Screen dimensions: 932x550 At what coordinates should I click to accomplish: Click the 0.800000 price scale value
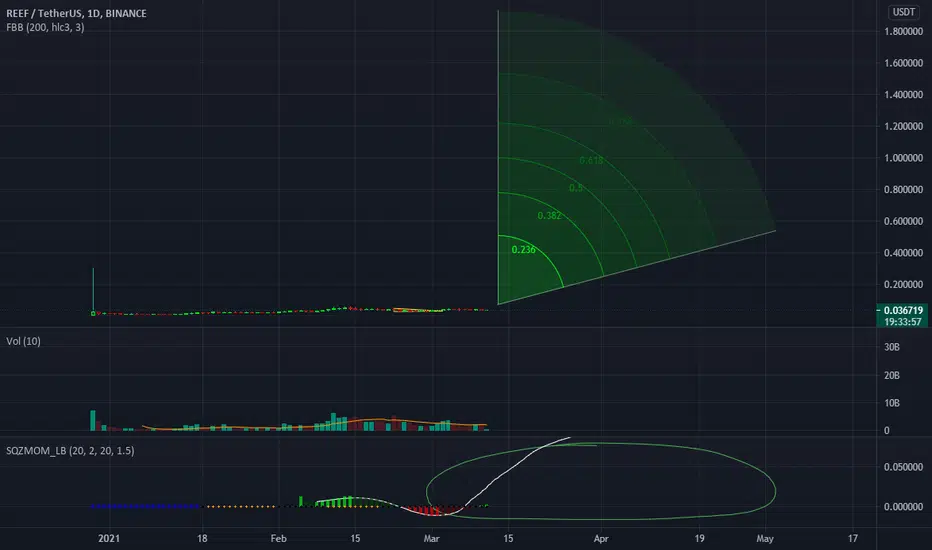coord(903,190)
